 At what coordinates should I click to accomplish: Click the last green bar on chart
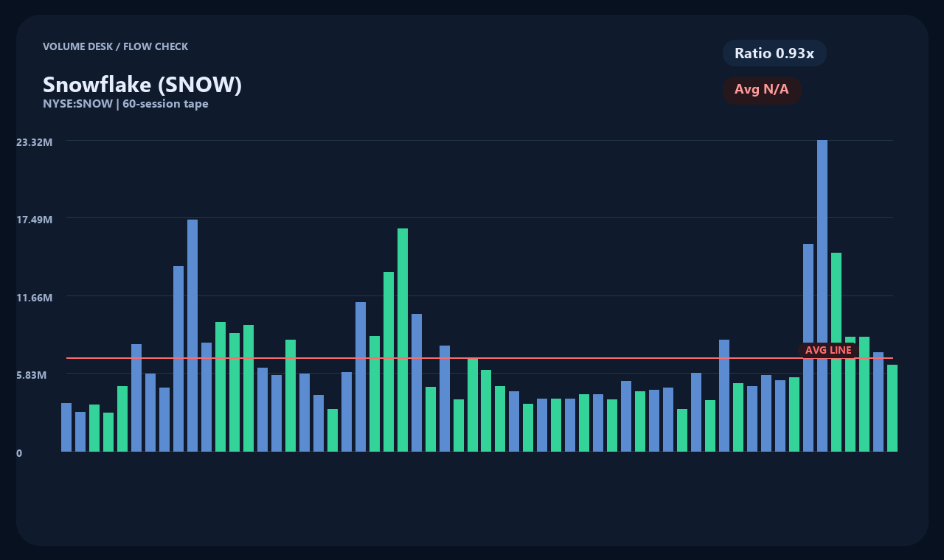click(x=893, y=413)
